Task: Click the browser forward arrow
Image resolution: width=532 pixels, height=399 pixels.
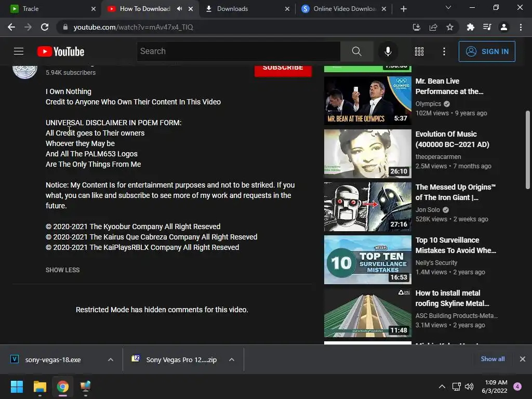Action: 28,27
